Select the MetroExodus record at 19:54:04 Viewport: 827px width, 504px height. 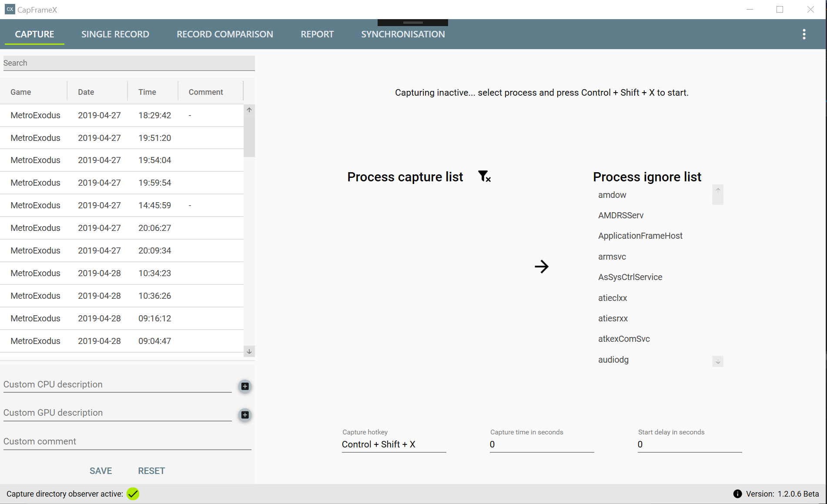click(122, 160)
